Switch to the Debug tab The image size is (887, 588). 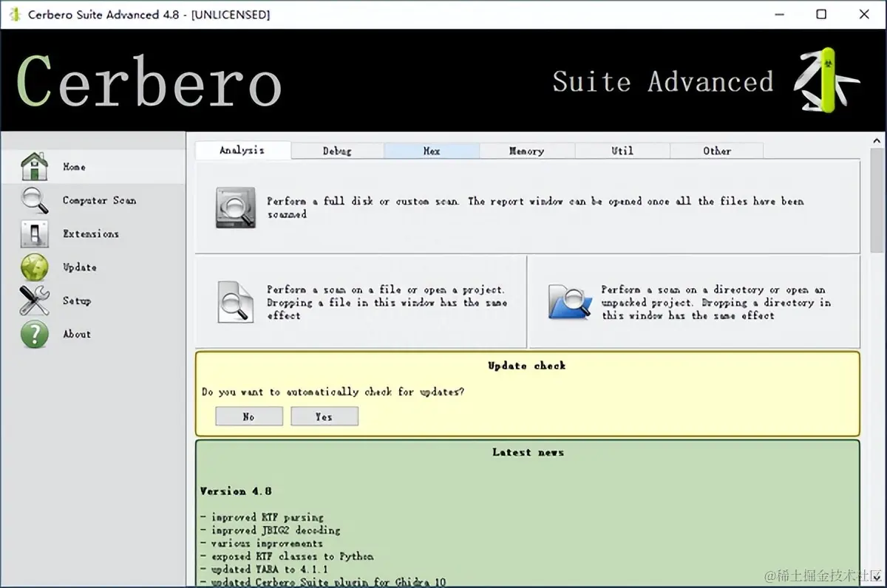(337, 151)
